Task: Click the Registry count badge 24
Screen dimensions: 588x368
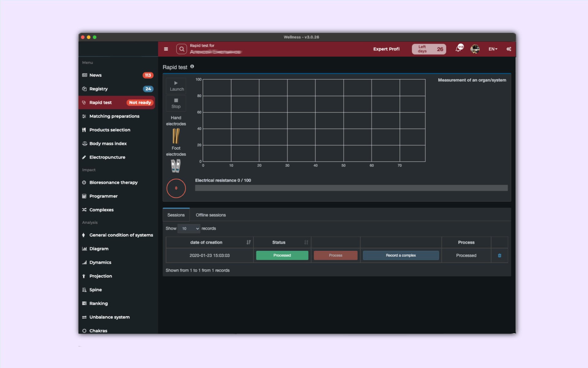Action: pyautogui.click(x=148, y=89)
